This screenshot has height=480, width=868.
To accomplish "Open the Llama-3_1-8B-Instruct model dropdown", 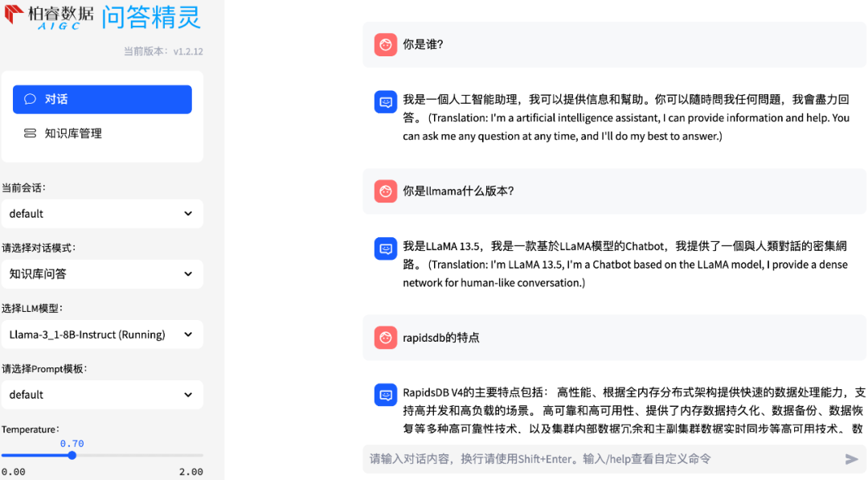I will tap(102, 334).
